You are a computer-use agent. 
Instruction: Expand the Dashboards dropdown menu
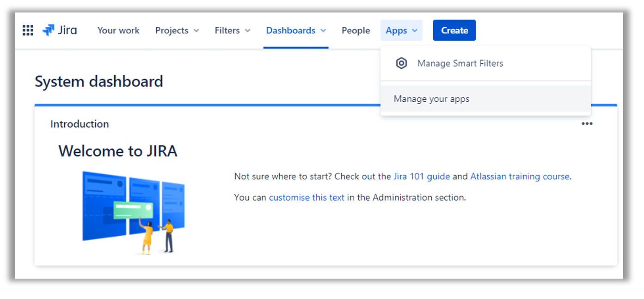pyautogui.click(x=296, y=31)
